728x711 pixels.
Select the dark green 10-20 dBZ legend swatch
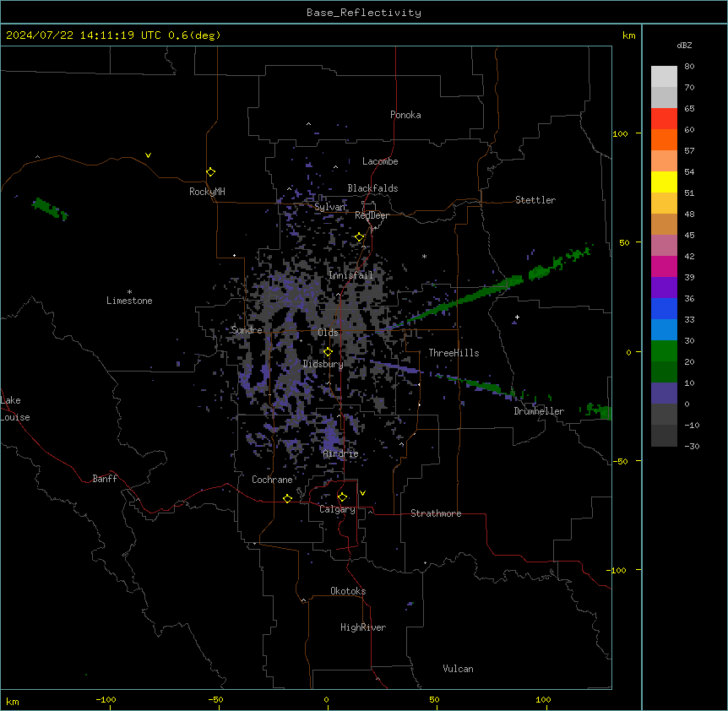tap(664, 372)
